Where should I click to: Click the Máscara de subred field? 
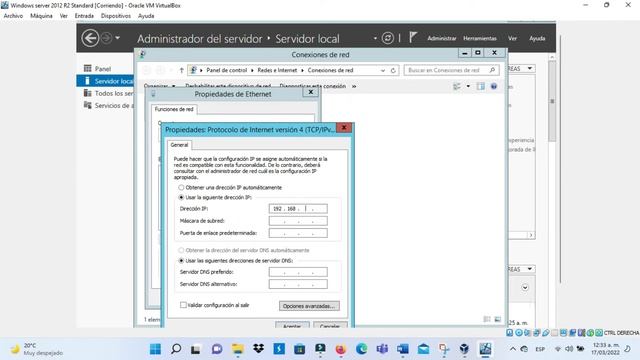point(298,221)
